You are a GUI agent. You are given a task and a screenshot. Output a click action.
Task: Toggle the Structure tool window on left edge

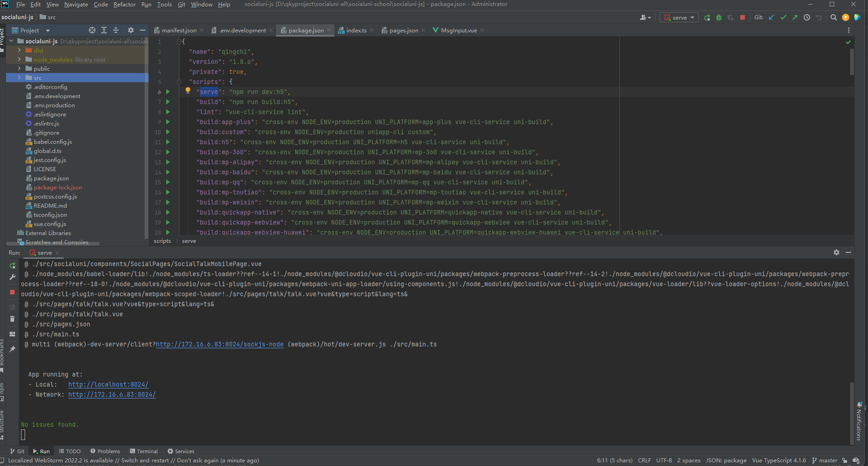click(2, 422)
